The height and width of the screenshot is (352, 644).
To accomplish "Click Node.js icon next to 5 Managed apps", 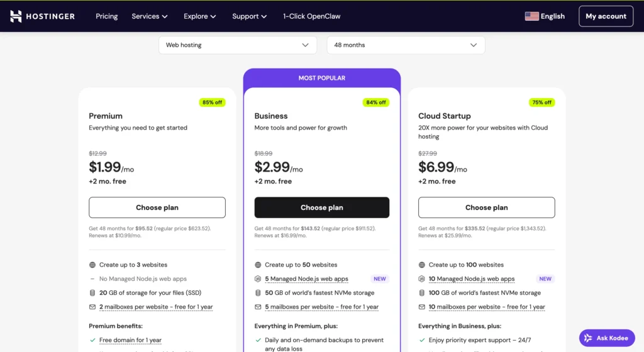I will pyautogui.click(x=258, y=279).
